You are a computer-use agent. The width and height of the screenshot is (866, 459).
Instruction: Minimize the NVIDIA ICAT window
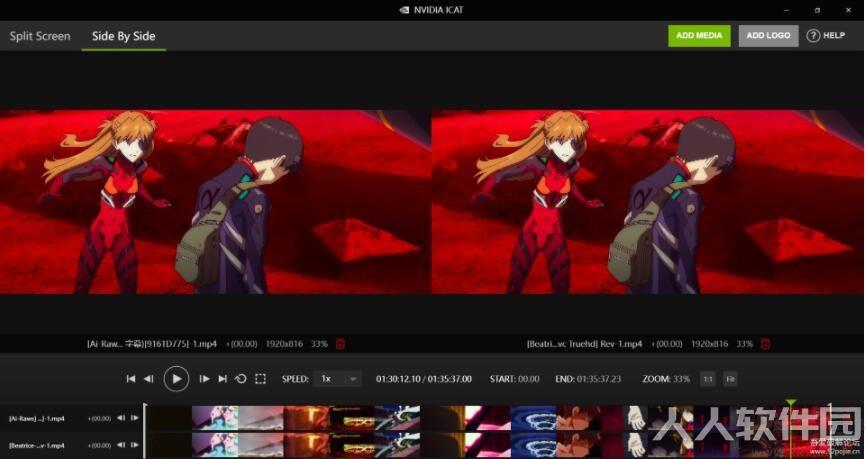(786, 10)
